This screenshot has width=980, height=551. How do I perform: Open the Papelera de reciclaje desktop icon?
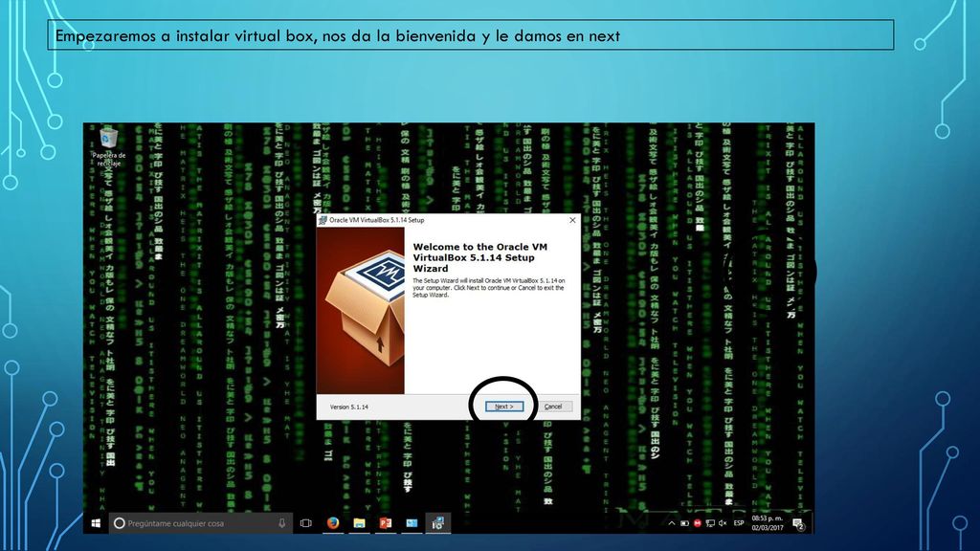[109, 147]
